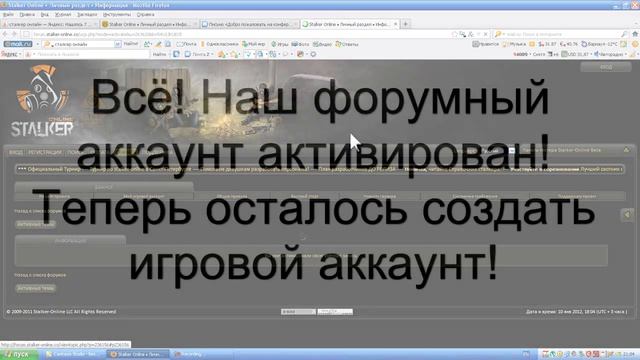Open a new browser tab with plus button
Viewport: 640px width, 360px height.
click(406, 24)
